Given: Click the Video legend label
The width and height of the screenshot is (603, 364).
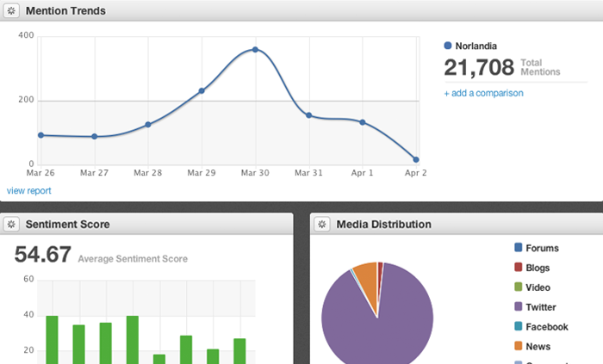Looking at the screenshot, I should point(538,287).
